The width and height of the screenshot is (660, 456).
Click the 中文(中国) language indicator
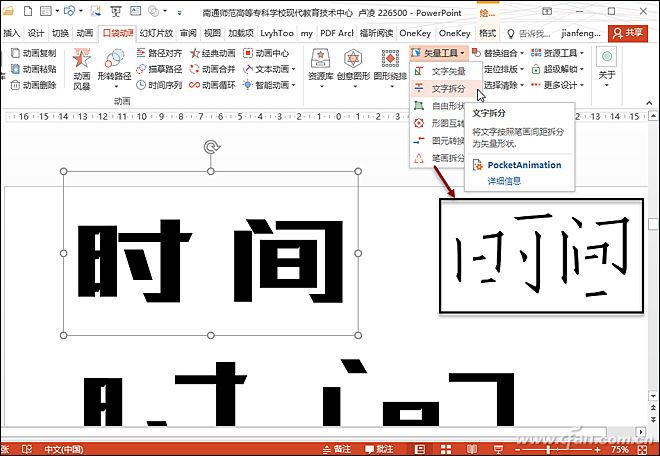[64, 449]
